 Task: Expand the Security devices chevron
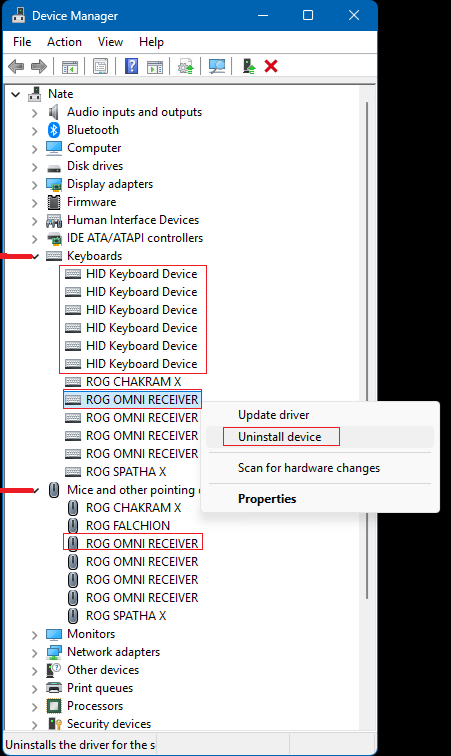[34, 725]
